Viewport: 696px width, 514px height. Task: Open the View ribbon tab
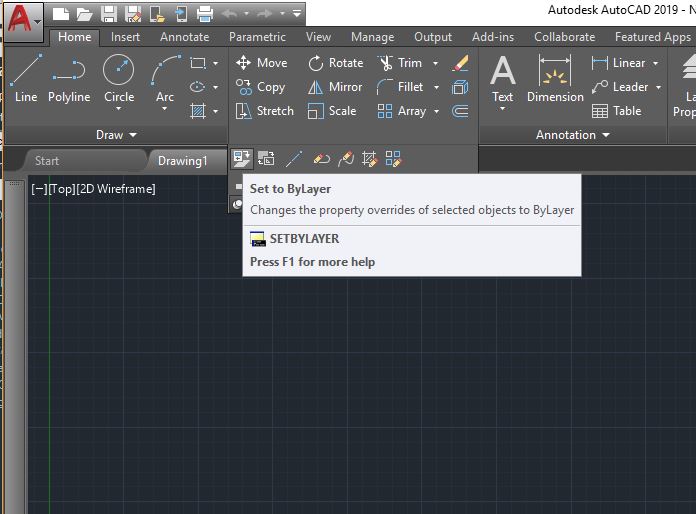(x=318, y=37)
